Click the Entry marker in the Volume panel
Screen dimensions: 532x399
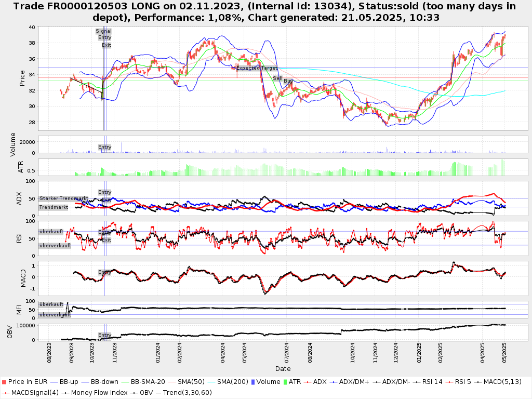click(x=104, y=147)
